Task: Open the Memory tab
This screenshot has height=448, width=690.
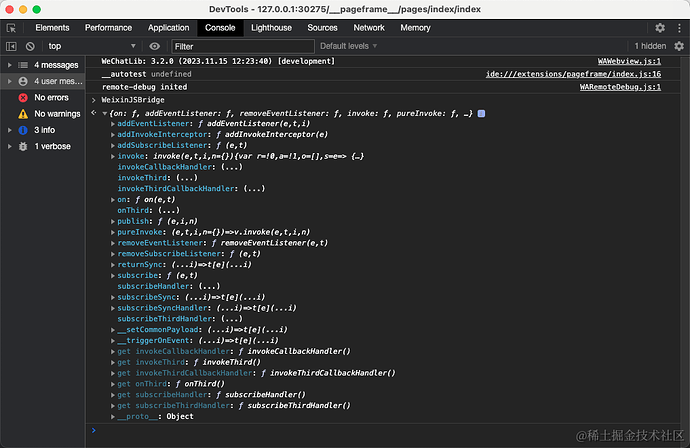Action: point(415,28)
